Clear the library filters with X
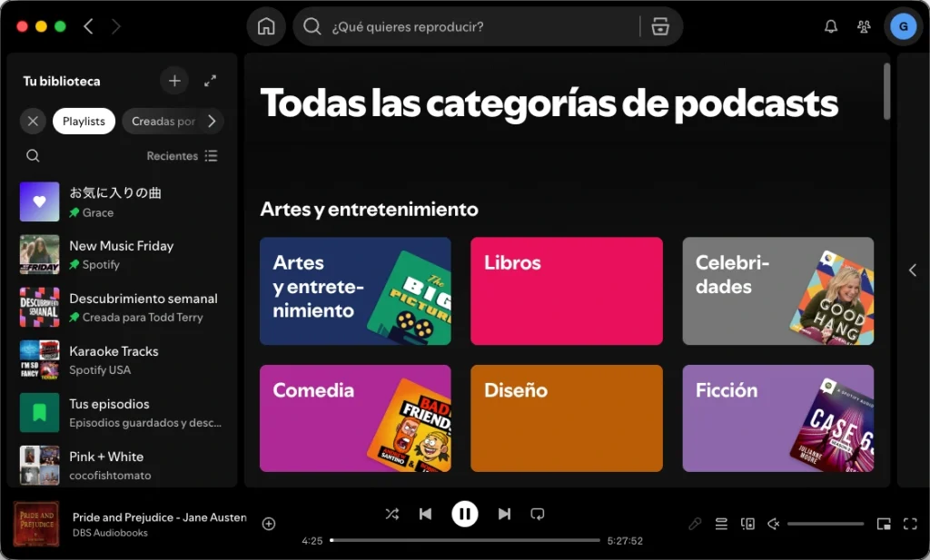 (34, 121)
